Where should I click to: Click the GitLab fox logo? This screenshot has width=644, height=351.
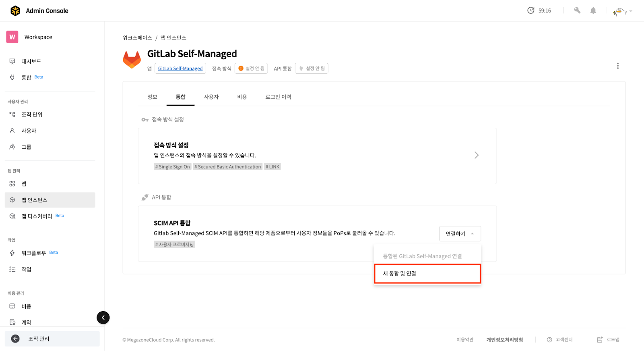(x=132, y=60)
